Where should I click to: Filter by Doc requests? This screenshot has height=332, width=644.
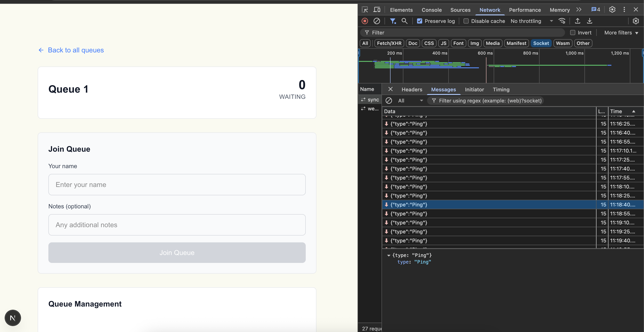coord(413,43)
